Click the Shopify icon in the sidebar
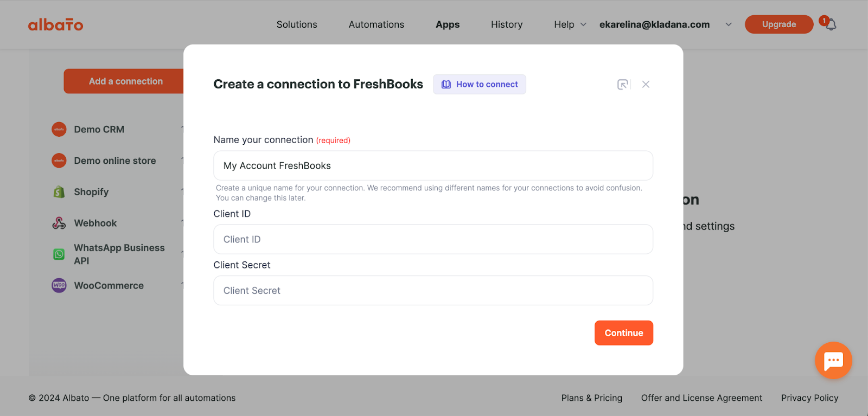868x416 pixels. click(59, 192)
